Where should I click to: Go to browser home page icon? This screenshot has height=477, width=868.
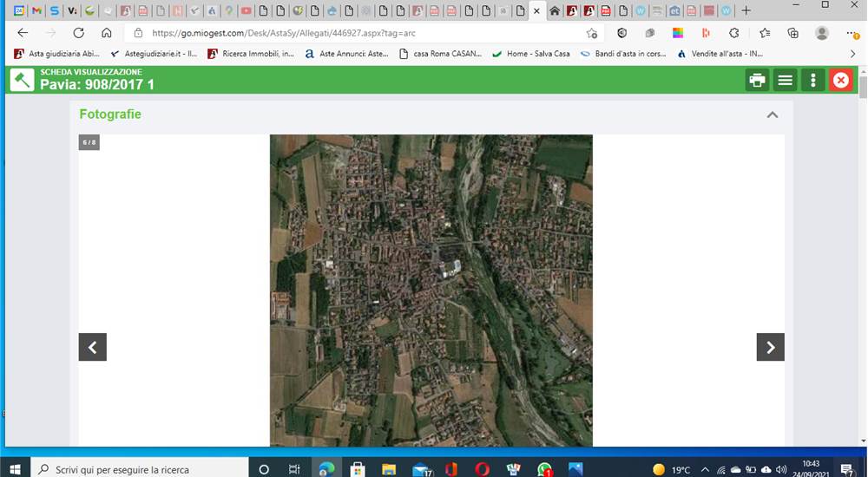(106, 33)
